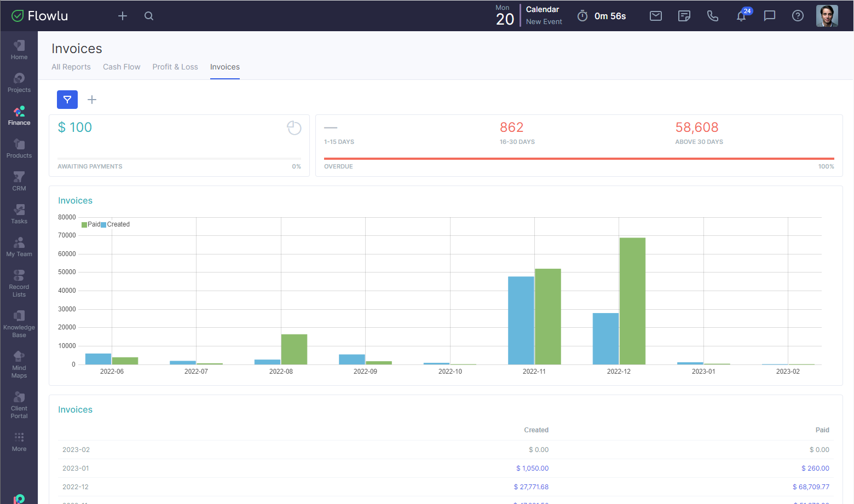Switch to All Reports tab
This screenshot has height=504, width=854.
coord(71,67)
